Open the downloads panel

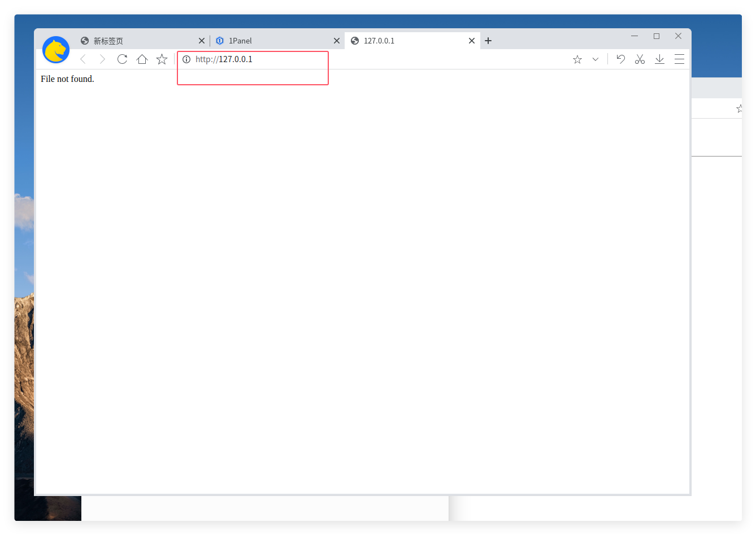[x=659, y=59]
